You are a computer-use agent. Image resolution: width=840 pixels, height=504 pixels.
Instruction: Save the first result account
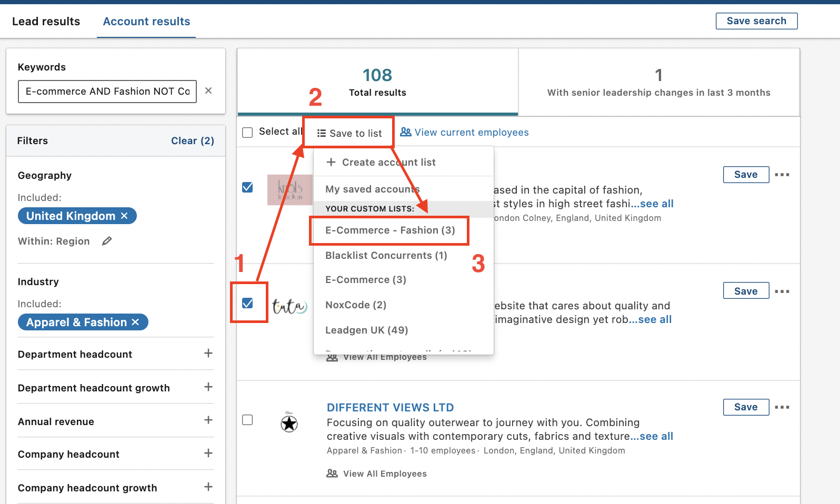pyautogui.click(x=746, y=175)
